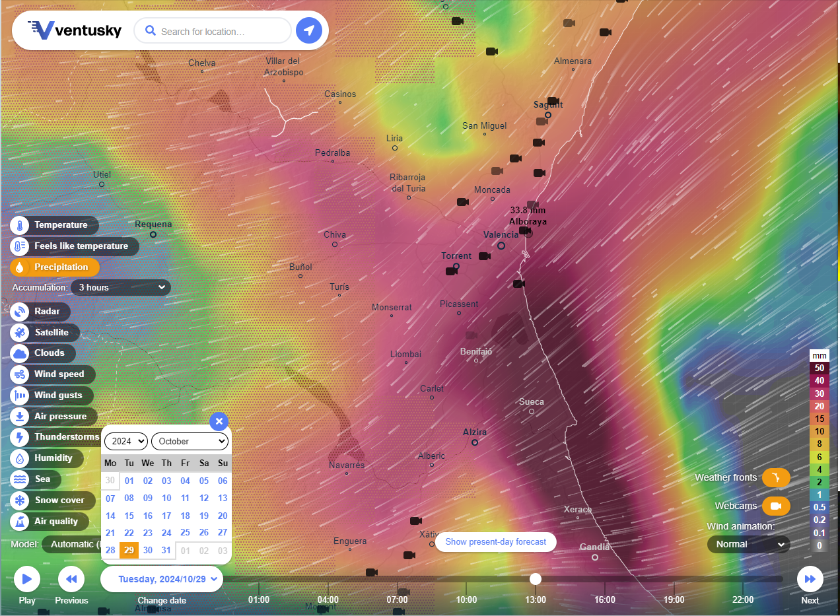This screenshot has height=616, width=840.
Task: Click the webcam icon near Torrent
Action: (485, 256)
